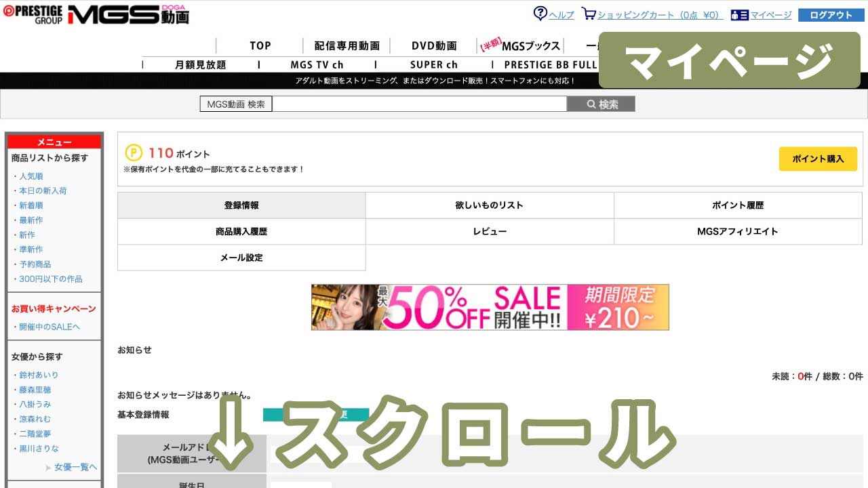Open the メール設定 tab
Screen dimensions: 868x488
241,257
